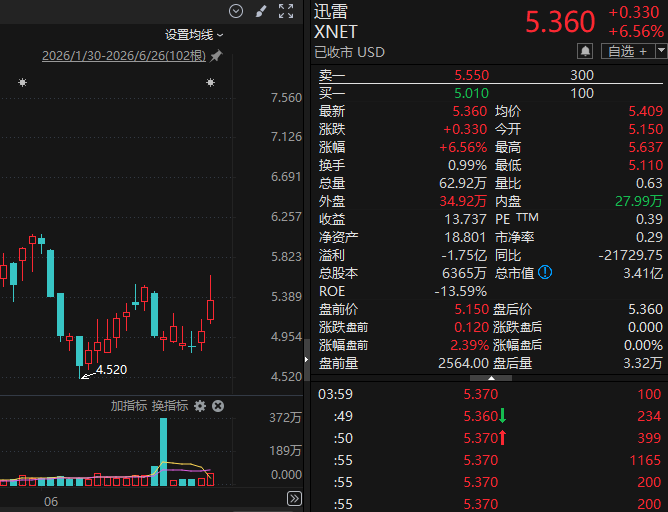The width and height of the screenshot is (668, 512).
Task: Click the 盘后价 value 5.360
Action: [x=645, y=309]
